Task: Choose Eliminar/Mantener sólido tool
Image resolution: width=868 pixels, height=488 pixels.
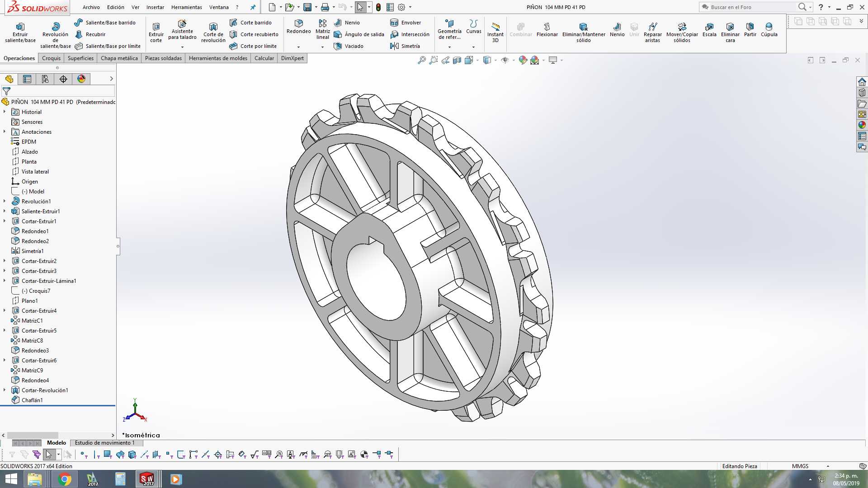Action: click(x=584, y=33)
